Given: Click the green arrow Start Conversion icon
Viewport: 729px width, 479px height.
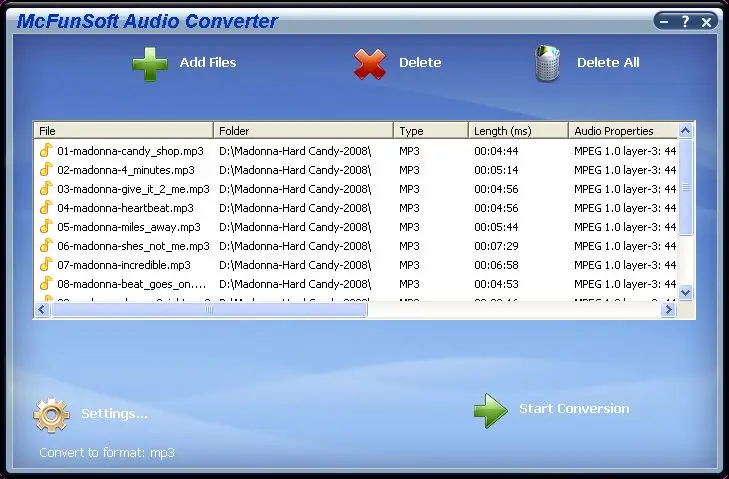Looking at the screenshot, I should (490, 411).
